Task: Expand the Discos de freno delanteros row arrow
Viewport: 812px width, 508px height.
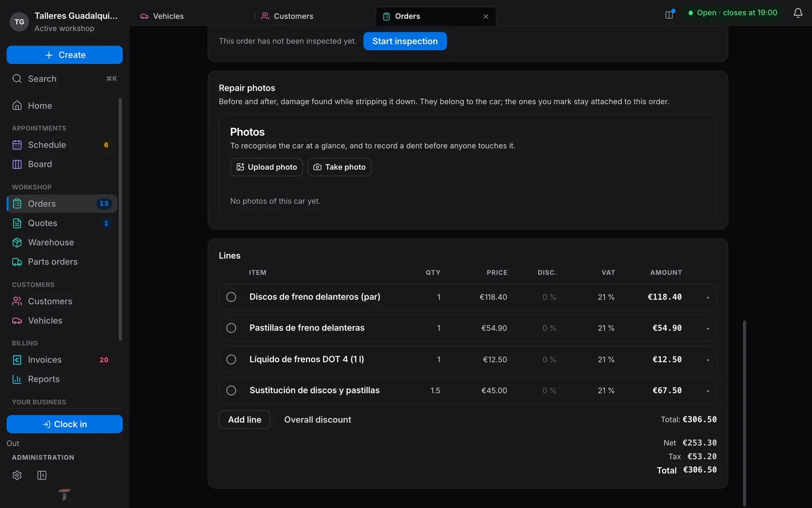Action: click(708, 298)
